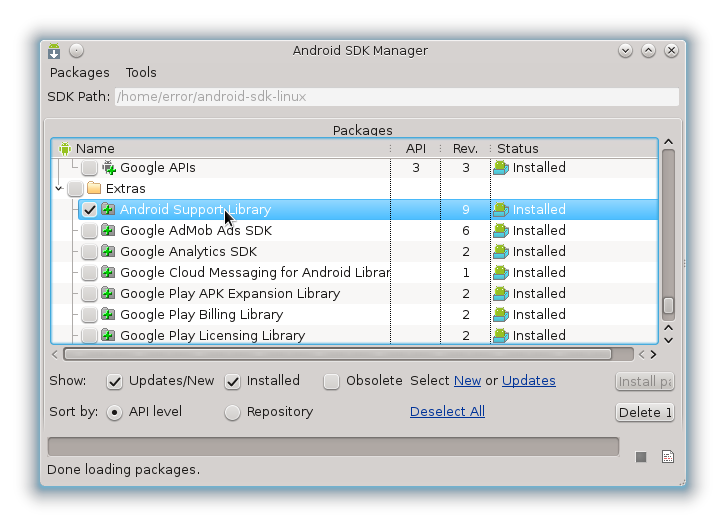This screenshot has height=526, width=726.
Task: Click the Status column header
Action: tap(574, 149)
